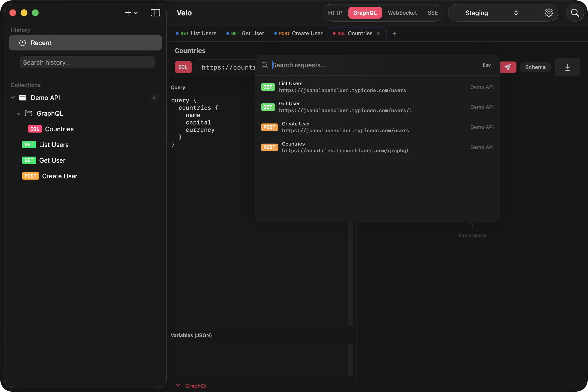This screenshot has height=392, width=588.
Task: Click the clock icon beside Recent
Action: (x=23, y=43)
